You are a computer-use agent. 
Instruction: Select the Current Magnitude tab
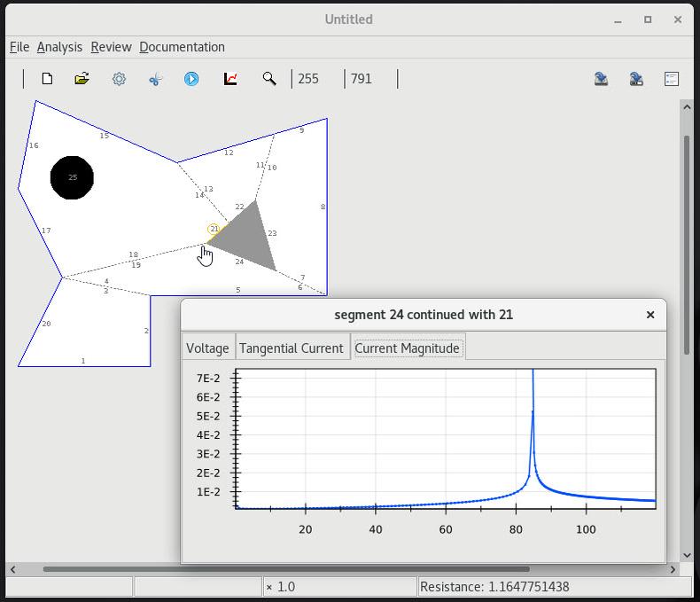point(407,348)
